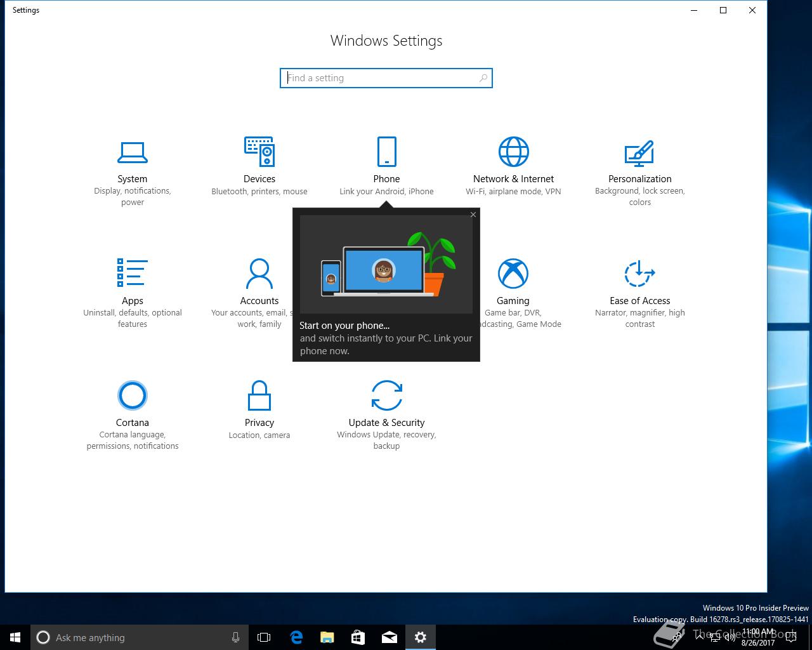Select Settings gear on taskbar
This screenshot has height=650, width=812.
pyautogui.click(x=421, y=637)
